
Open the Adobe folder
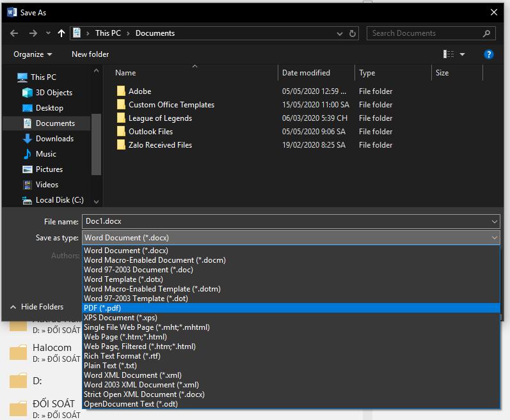pyautogui.click(x=139, y=91)
